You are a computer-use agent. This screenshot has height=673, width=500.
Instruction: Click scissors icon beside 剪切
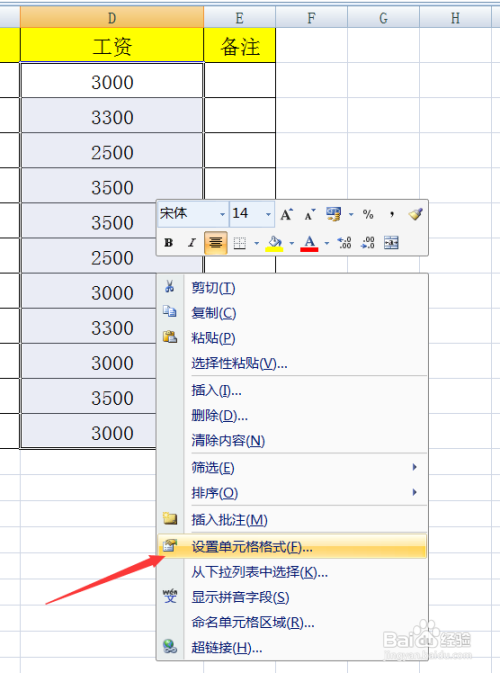coord(170,287)
